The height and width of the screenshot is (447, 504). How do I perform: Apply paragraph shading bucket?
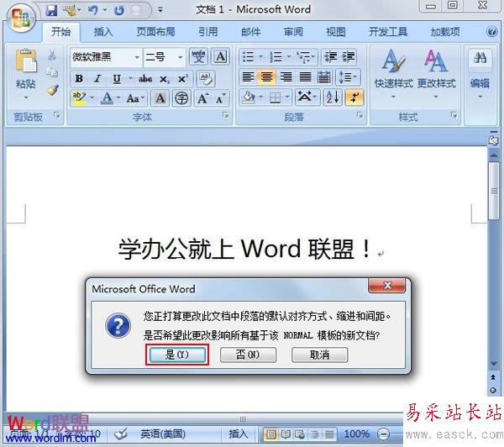pyautogui.click(x=249, y=97)
